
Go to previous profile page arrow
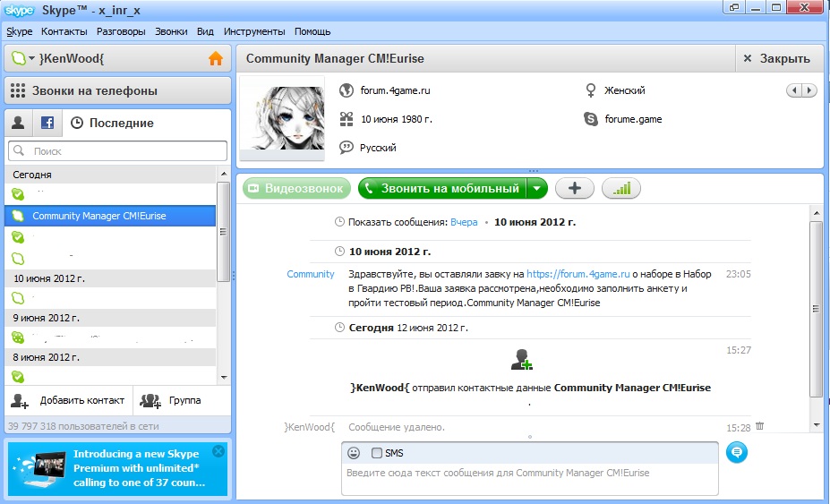coord(793,90)
